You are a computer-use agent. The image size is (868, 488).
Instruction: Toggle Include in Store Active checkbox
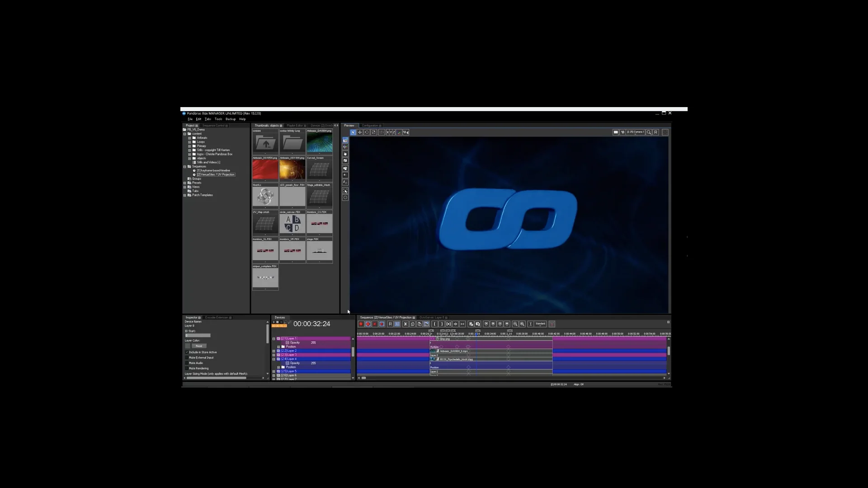pyautogui.click(x=187, y=352)
